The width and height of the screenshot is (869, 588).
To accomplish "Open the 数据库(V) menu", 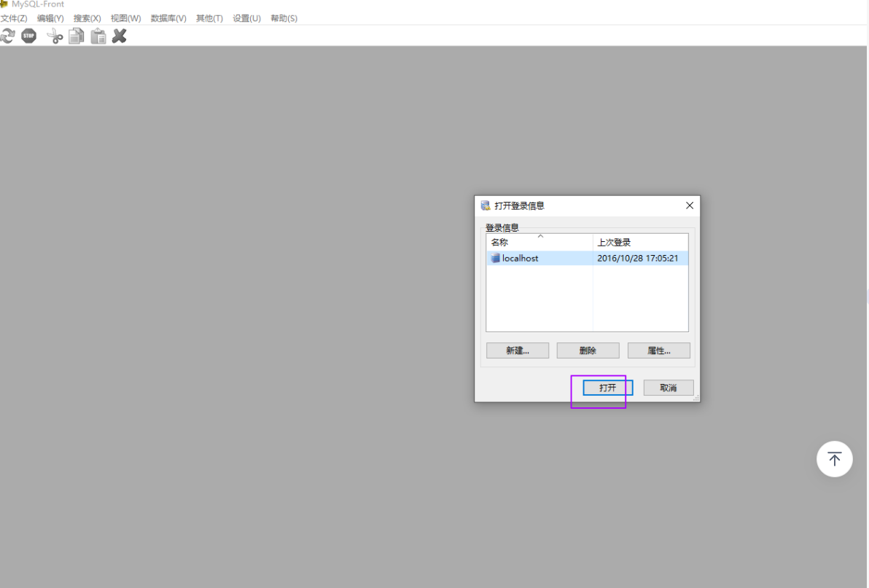I will click(x=168, y=18).
